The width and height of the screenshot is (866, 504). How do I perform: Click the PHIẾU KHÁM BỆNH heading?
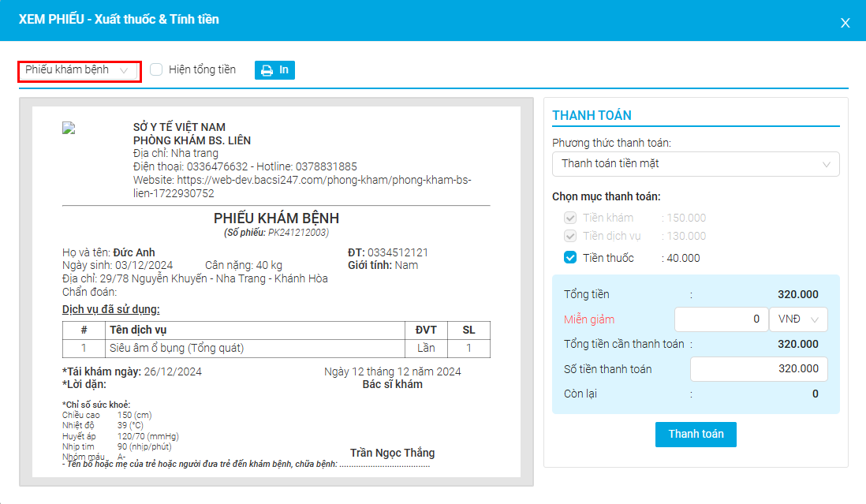tap(276, 218)
